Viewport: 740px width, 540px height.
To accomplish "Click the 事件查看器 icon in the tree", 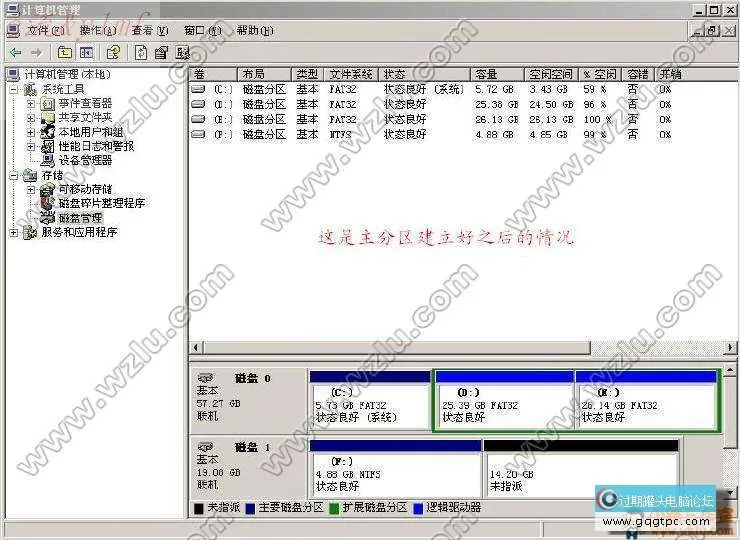I will click(48, 103).
